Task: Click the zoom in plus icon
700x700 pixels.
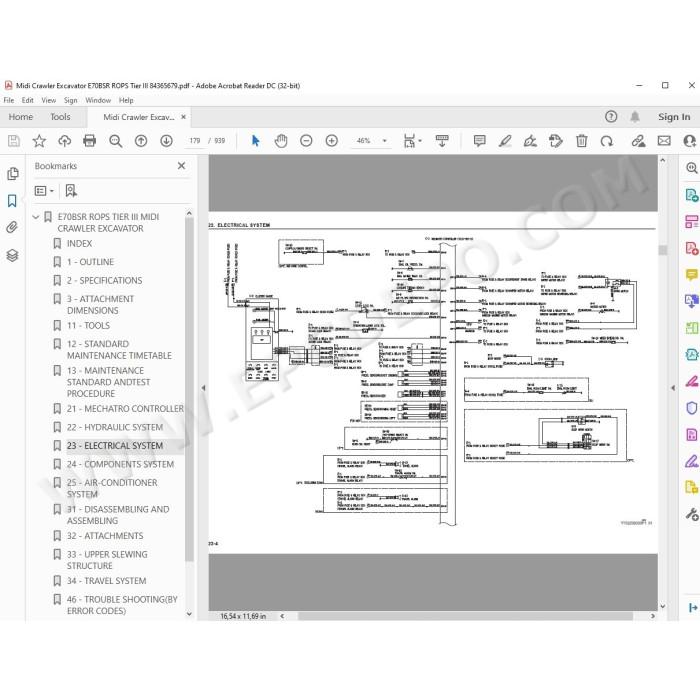Action: [332, 141]
